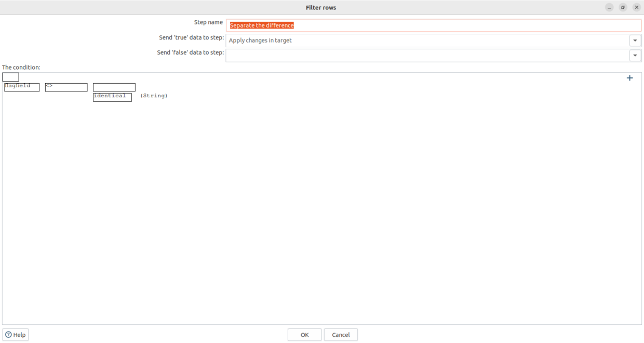The width and height of the screenshot is (644, 343).
Task: Click the minimize icon in the title bar
Action: (608, 7)
